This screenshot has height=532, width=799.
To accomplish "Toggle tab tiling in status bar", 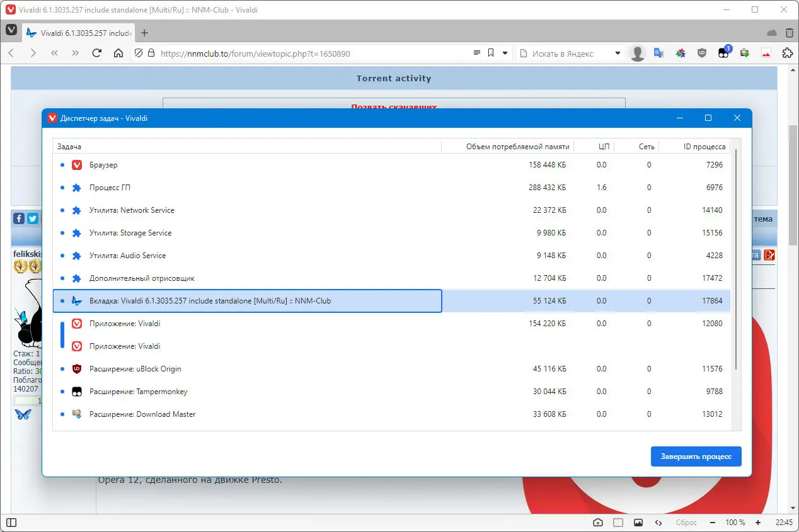I will click(618, 523).
